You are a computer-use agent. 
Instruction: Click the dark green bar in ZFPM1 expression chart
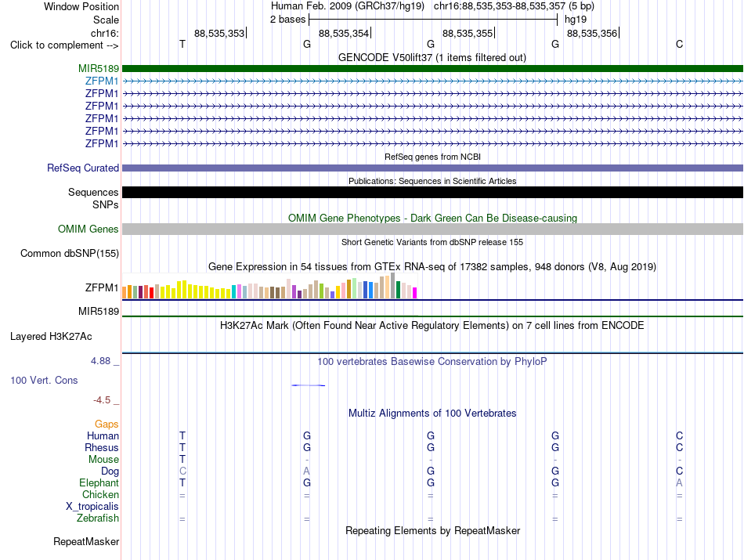398,290
